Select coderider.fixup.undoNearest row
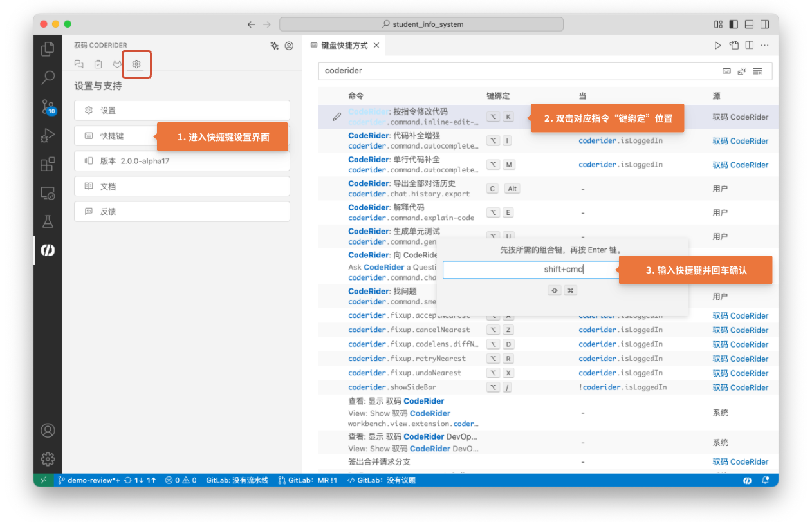812x522 pixels. [548, 373]
